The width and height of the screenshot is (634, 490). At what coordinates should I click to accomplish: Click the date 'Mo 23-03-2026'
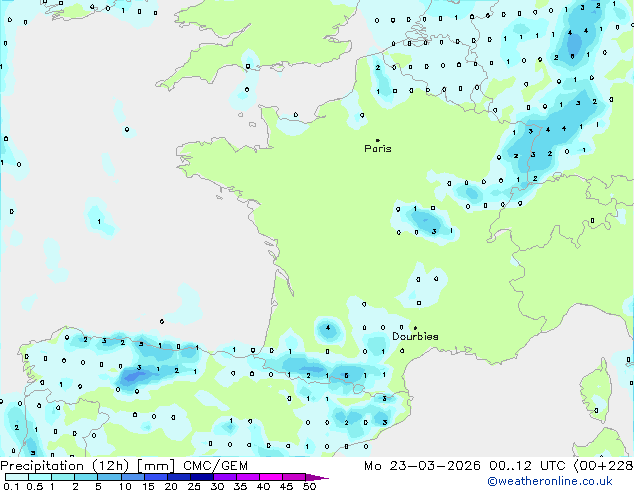click(x=422, y=466)
